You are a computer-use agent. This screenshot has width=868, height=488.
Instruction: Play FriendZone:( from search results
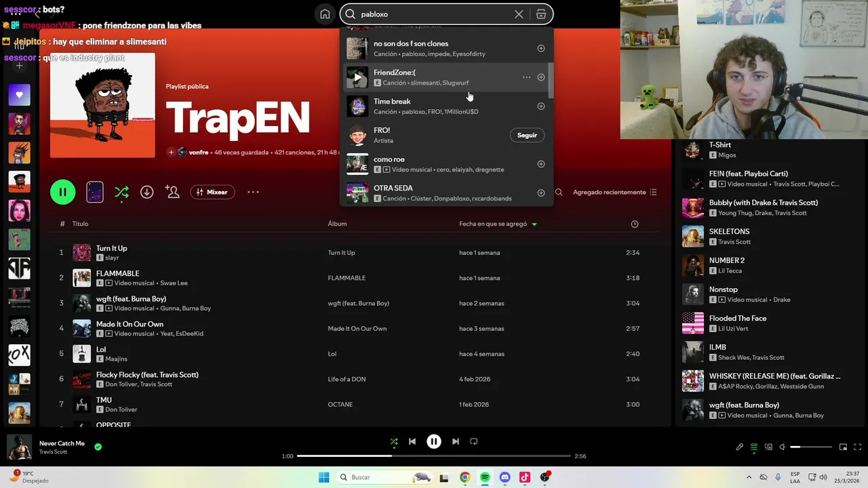357,77
